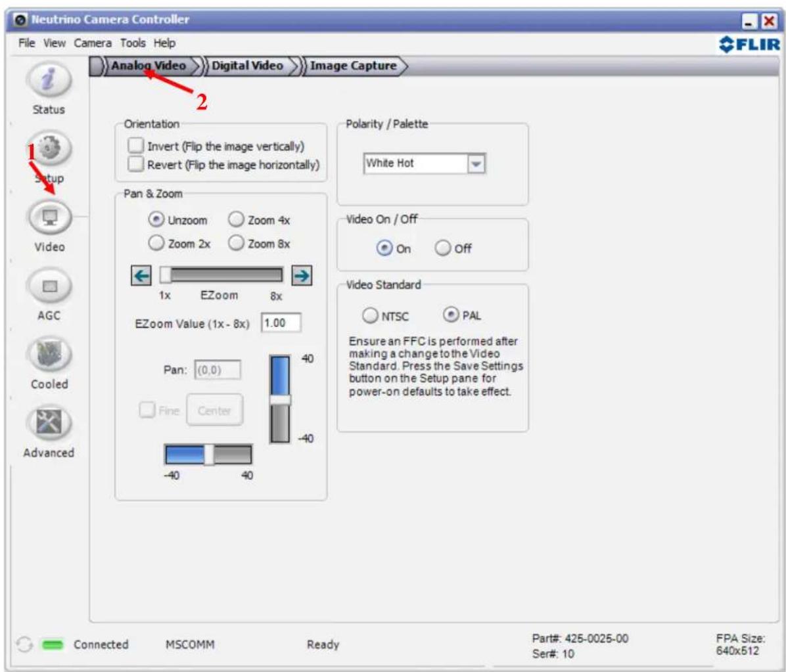
Task: Click the Pan coordinates field
Action: [218, 370]
